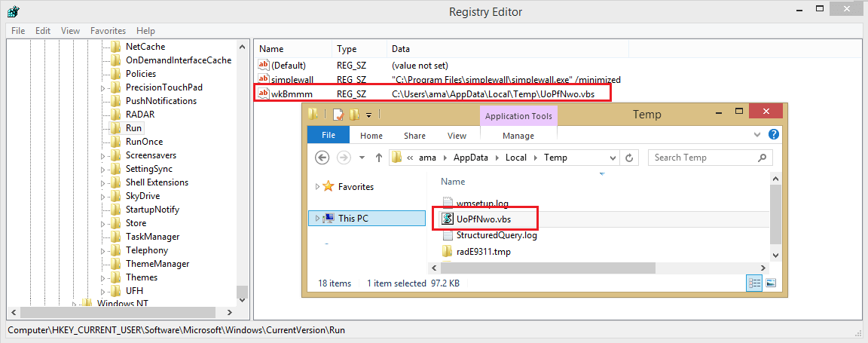868x343 pixels.
Task: Open recent locations dropdown in Temp window
Action: [362, 158]
